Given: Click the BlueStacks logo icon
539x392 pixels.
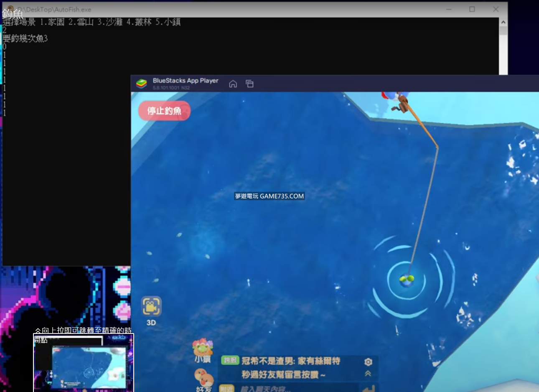Looking at the screenshot, I should [x=142, y=84].
